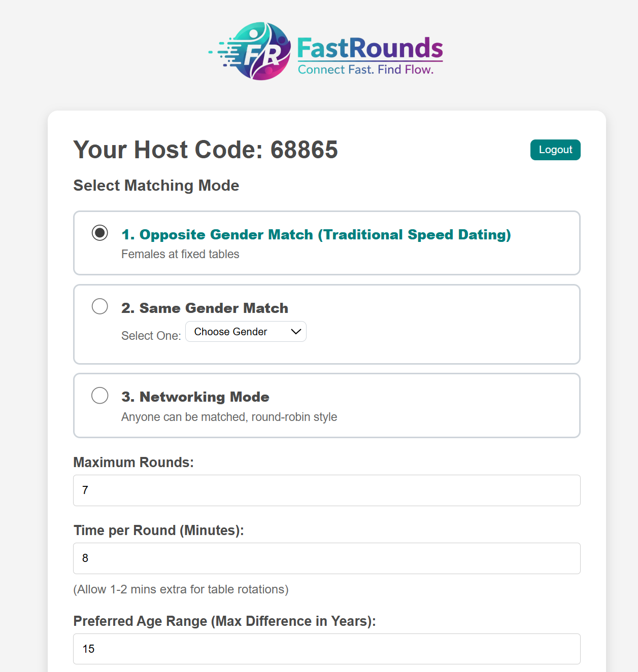Click the Networking Mode title label
The image size is (638, 672).
[x=195, y=397]
